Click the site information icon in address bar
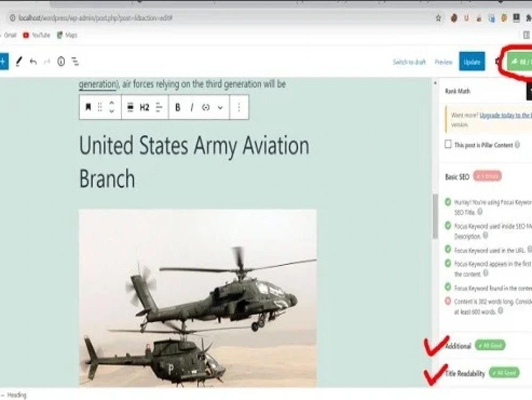The height and width of the screenshot is (400, 532). click(12, 18)
